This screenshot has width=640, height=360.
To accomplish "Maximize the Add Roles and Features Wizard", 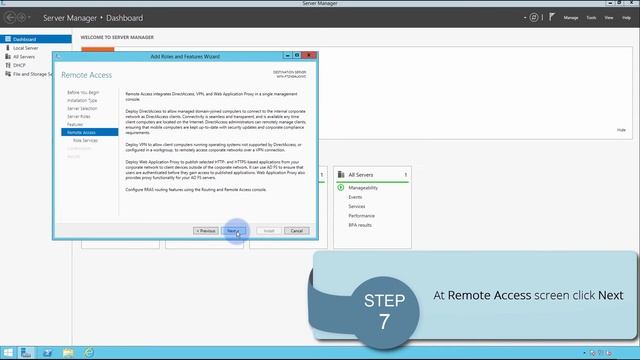I will point(297,56).
